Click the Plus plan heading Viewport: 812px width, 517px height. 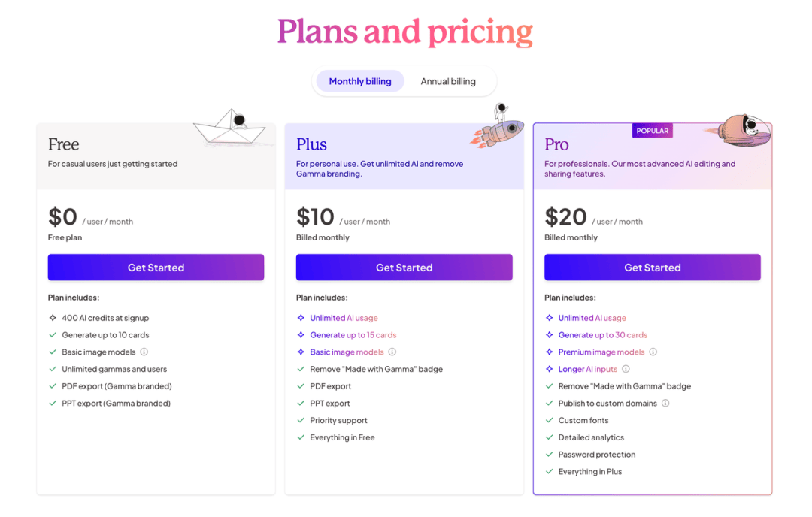tap(311, 144)
